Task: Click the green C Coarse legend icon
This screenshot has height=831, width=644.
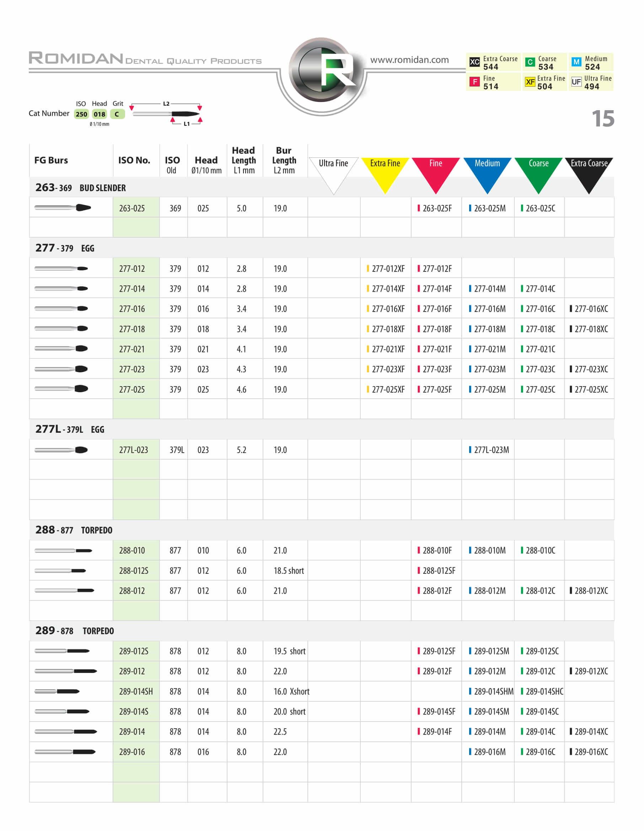Action: tap(530, 61)
